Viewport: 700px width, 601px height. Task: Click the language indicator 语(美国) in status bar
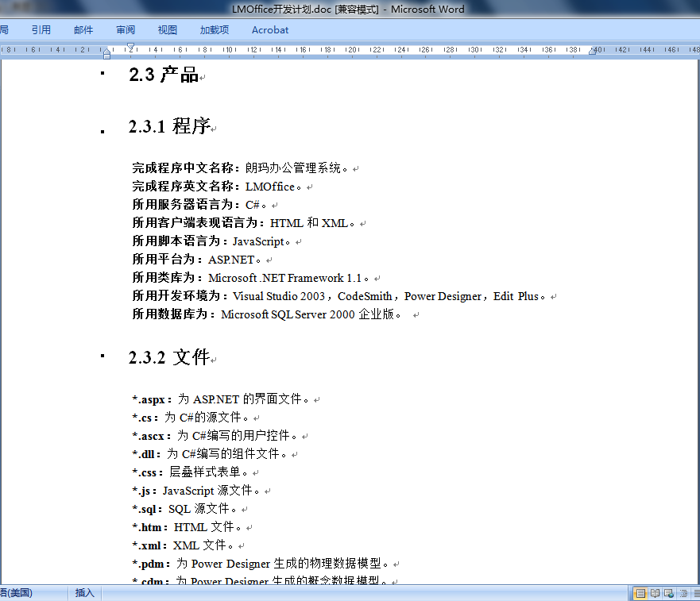[x=16, y=593]
